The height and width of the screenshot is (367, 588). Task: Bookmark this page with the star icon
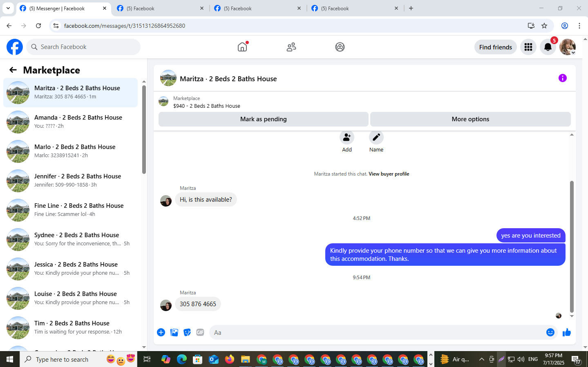click(544, 26)
